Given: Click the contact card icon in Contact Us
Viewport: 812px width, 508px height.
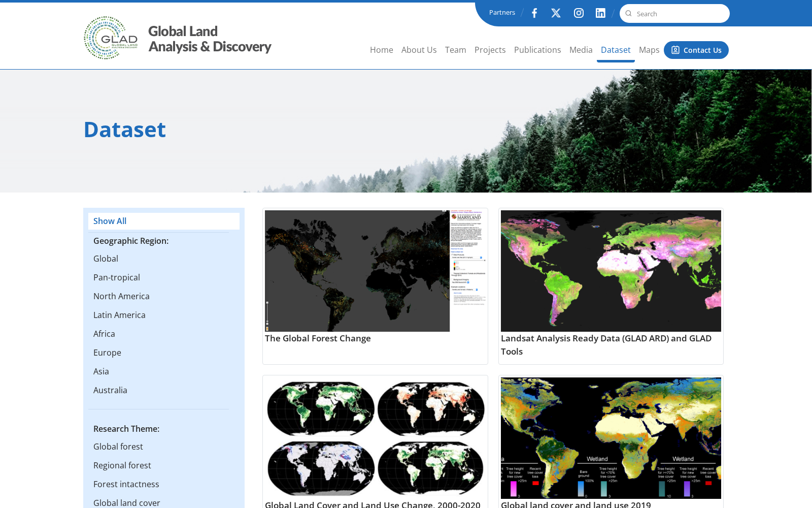Looking at the screenshot, I should pyautogui.click(x=675, y=50).
